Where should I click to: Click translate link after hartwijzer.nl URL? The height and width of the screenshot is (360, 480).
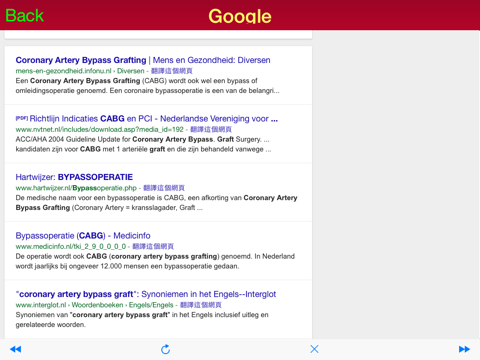[x=164, y=188]
